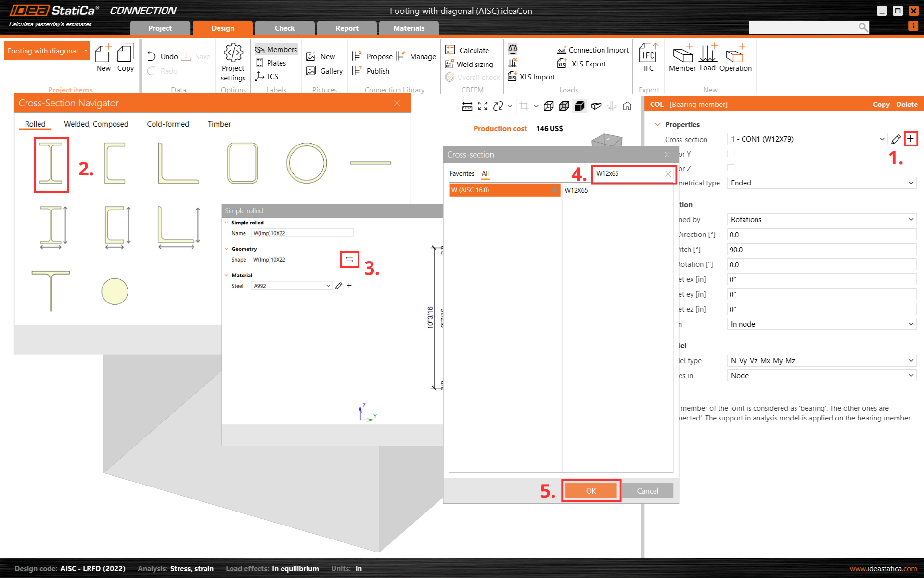924x578 pixels.
Task: Toggle the Mirror Y checkbox
Action: 731,154
